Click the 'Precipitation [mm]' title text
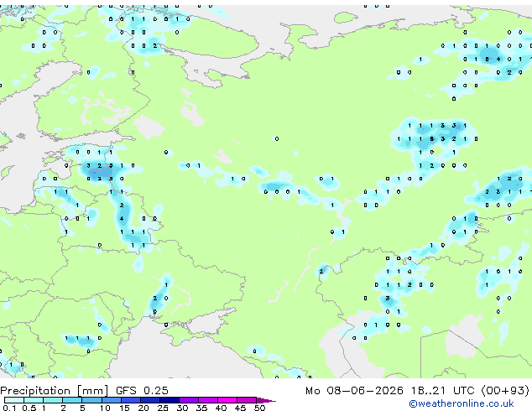This screenshot has width=532, height=411. pos(55,391)
